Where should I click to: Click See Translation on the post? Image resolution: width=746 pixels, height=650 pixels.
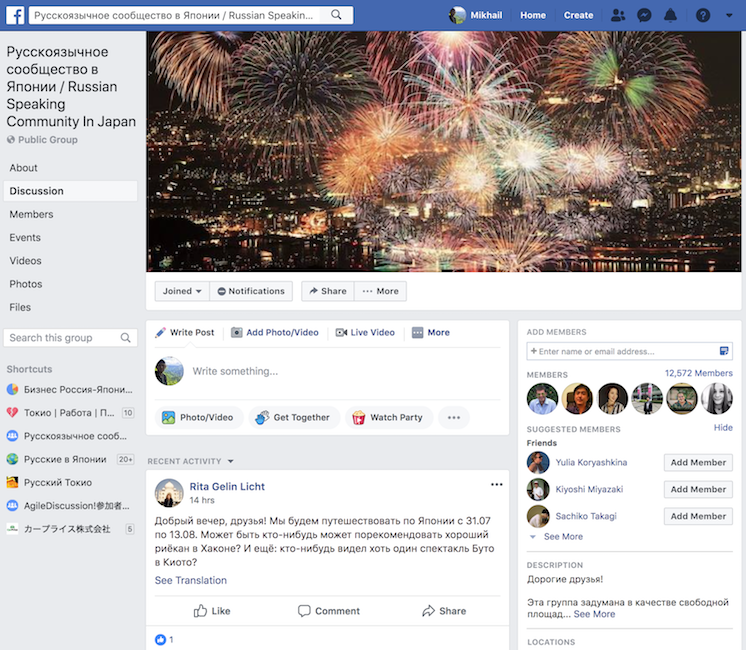tap(191, 581)
